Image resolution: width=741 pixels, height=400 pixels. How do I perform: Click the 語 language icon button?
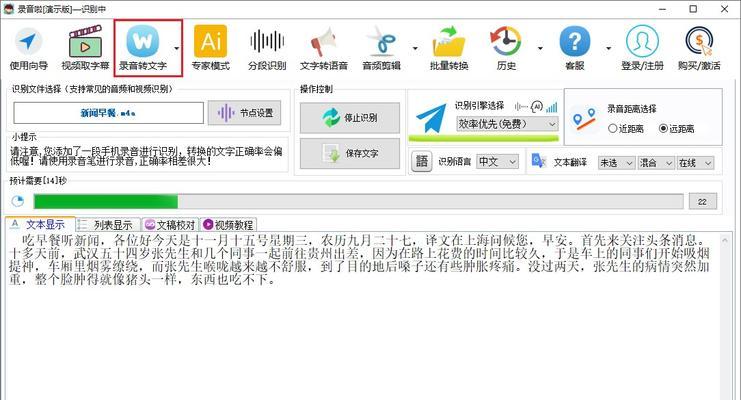pyautogui.click(x=422, y=162)
